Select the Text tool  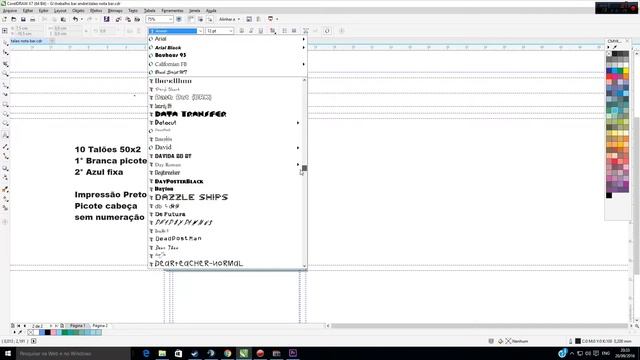(x=5, y=135)
